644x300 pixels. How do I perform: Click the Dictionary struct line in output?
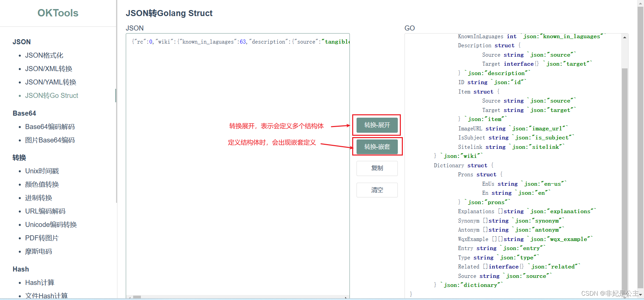coord(464,165)
